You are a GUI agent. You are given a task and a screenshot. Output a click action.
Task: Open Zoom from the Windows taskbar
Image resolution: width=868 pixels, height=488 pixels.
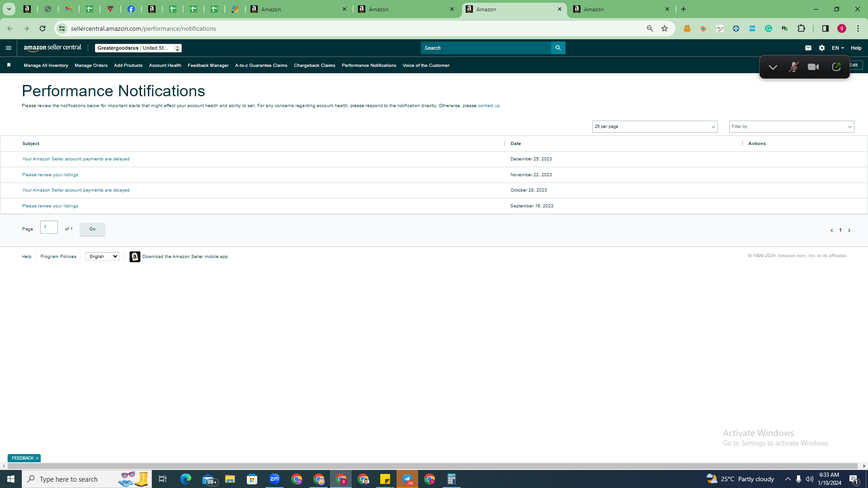pos(274,479)
